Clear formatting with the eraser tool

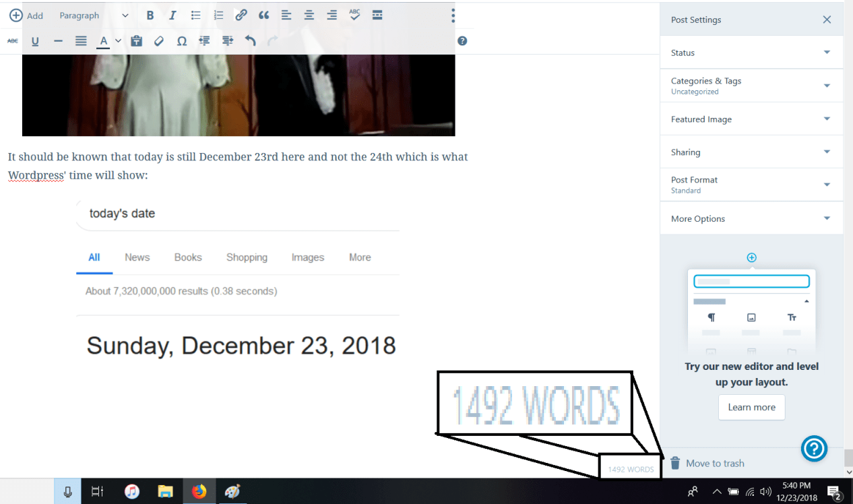pyautogui.click(x=159, y=41)
